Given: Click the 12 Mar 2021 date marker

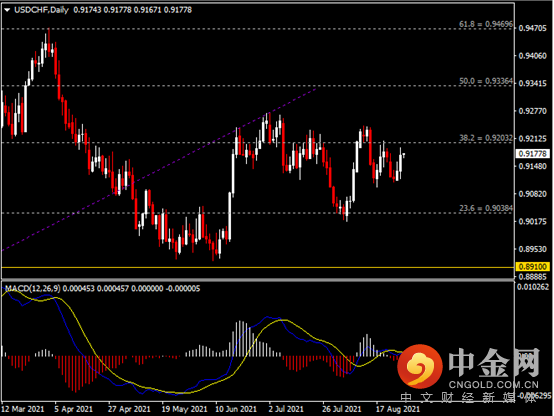Looking at the screenshot, I should [23, 409].
